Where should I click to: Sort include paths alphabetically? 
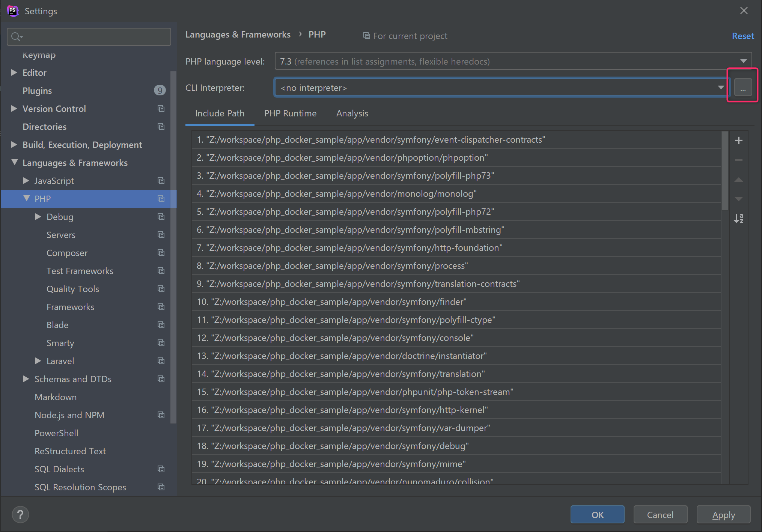point(738,218)
